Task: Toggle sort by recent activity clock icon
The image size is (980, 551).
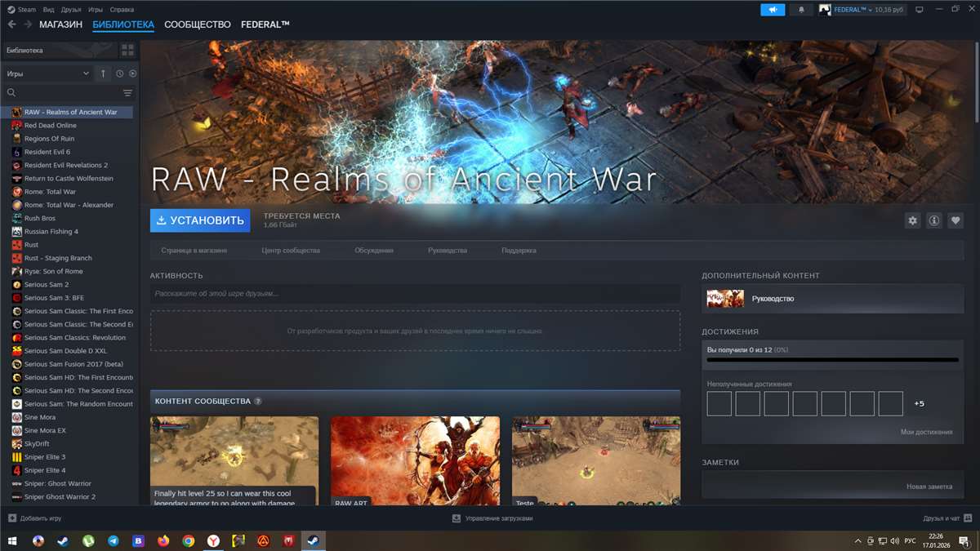Action: (119, 73)
